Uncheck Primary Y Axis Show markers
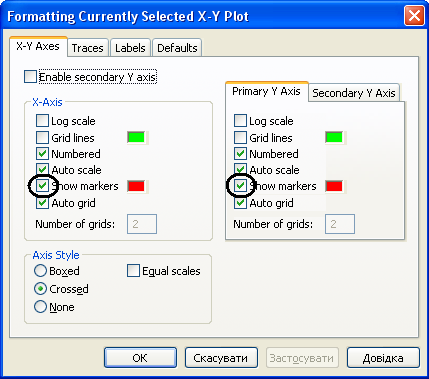Viewport: 429px width, 379px height. click(x=240, y=186)
